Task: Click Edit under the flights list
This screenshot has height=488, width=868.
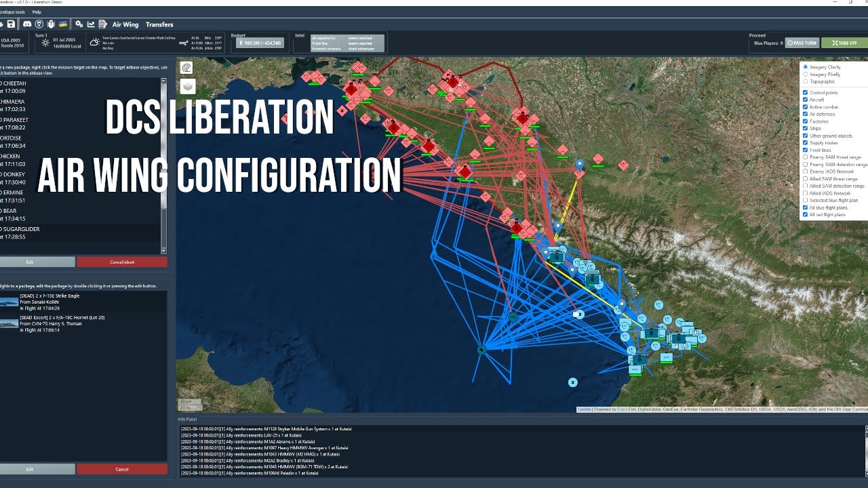Action: (37, 469)
